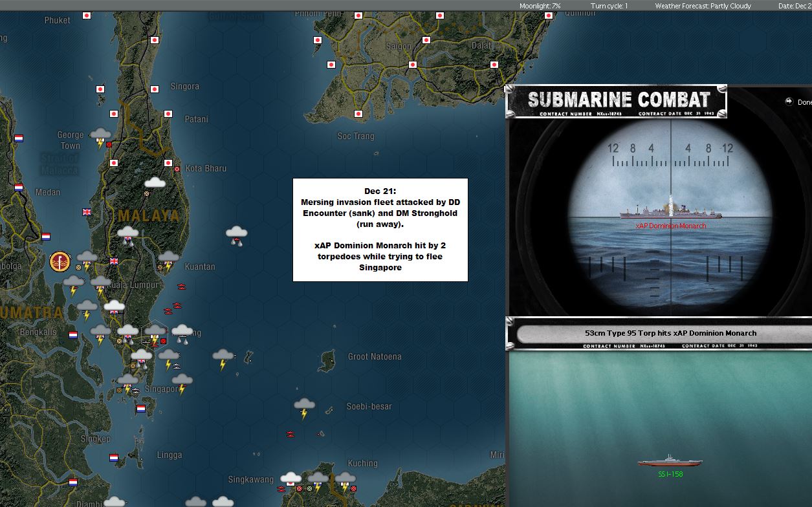Click the Turn cycle: 1 status entry
The image size is (812, 507).
(609, 6)
